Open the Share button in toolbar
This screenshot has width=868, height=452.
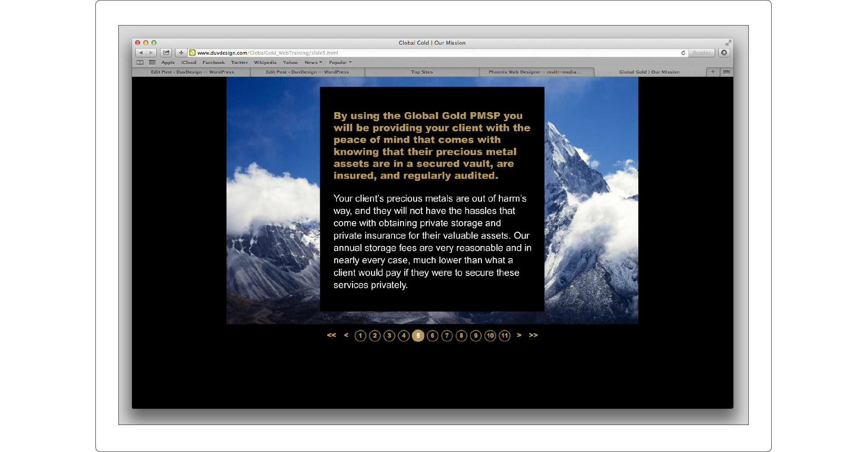tap(166, 53)
